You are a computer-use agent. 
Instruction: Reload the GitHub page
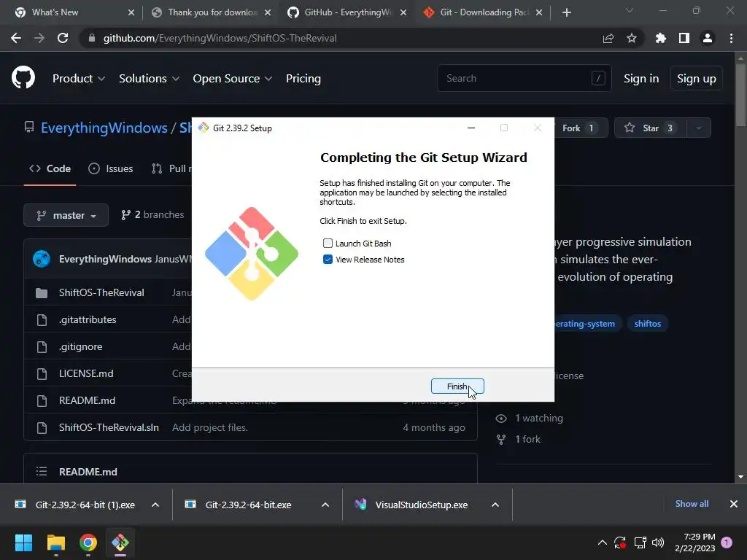(63, 38)
